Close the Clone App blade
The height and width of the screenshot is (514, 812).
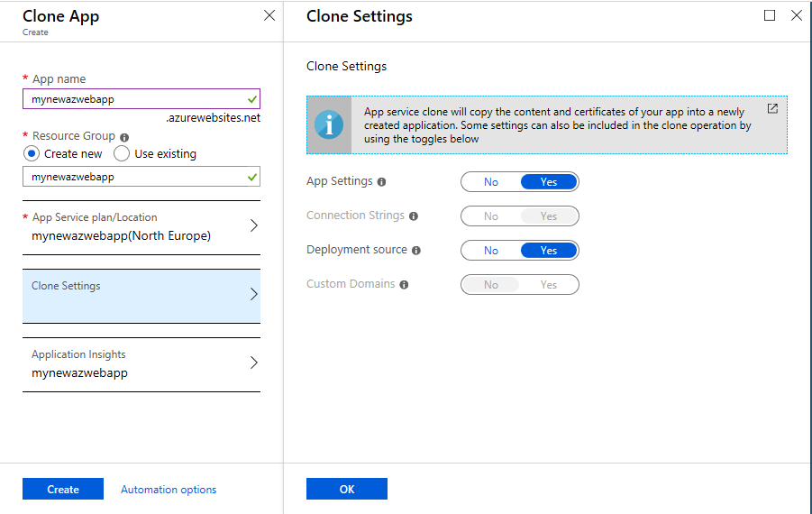(x=269, y=15)
